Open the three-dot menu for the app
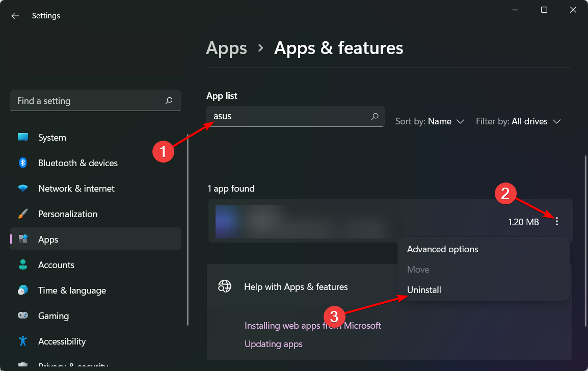588x371 pixels. (x=557, y=222)
